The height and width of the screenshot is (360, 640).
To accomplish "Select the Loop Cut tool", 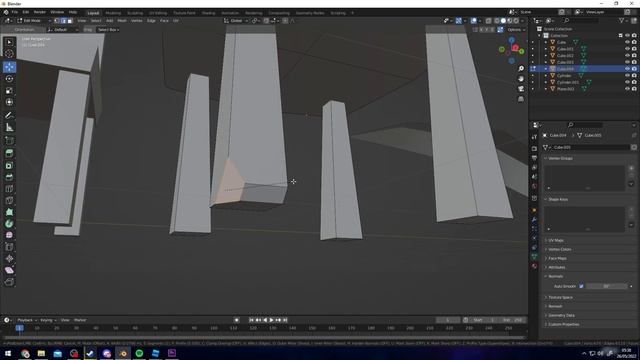I will (9, 189).
